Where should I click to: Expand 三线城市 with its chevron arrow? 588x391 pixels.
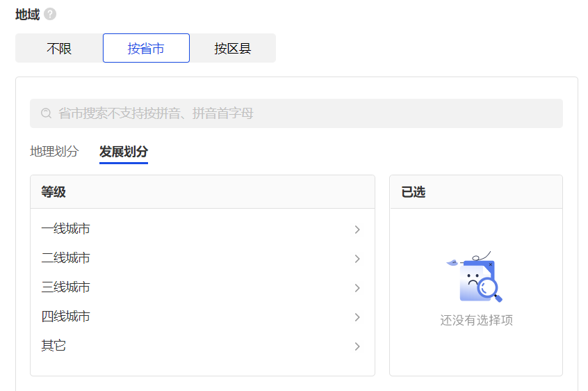357,288
